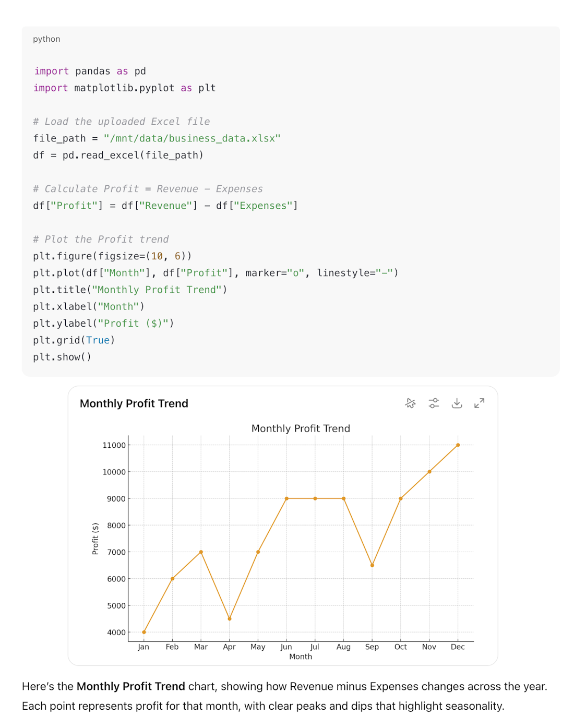Click the April dip marker on the line
Viewport: 574px width, 728px height.
[230, 618]
